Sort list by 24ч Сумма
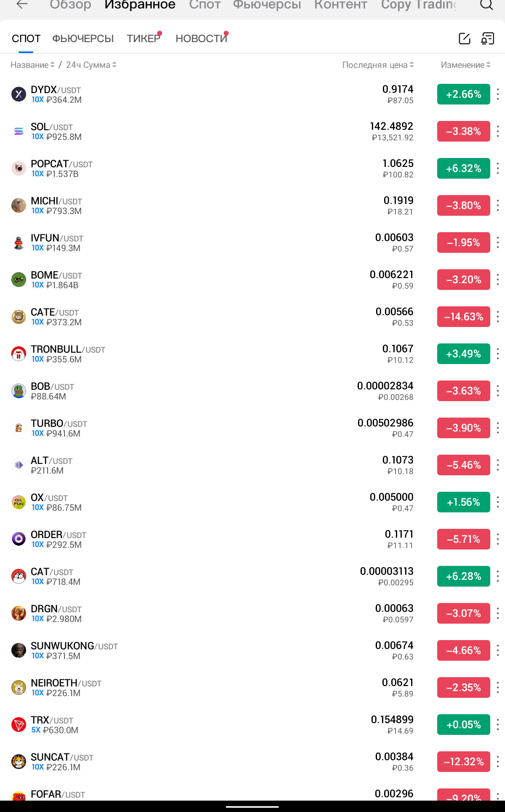The image size is (505, 812). (91, 65)
